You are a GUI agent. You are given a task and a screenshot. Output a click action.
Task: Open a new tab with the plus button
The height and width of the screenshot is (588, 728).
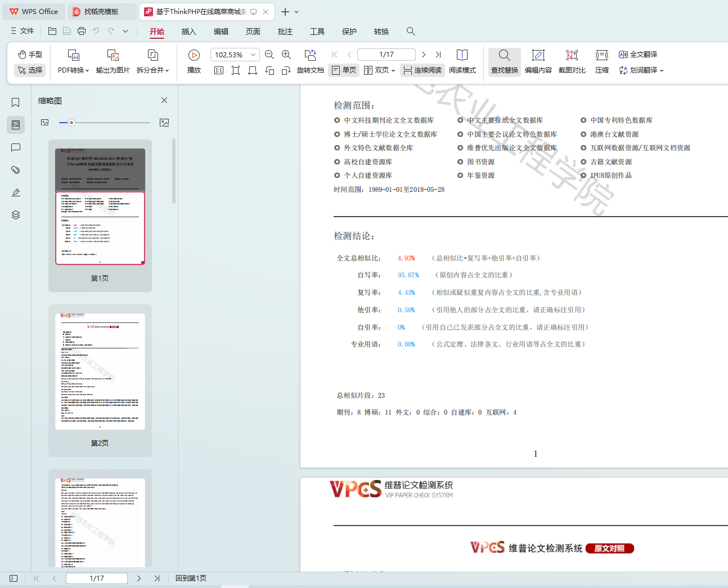pos(285,12)
